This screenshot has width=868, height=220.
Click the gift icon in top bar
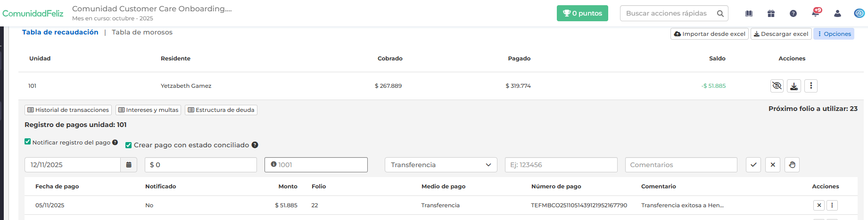click(771, 14)
